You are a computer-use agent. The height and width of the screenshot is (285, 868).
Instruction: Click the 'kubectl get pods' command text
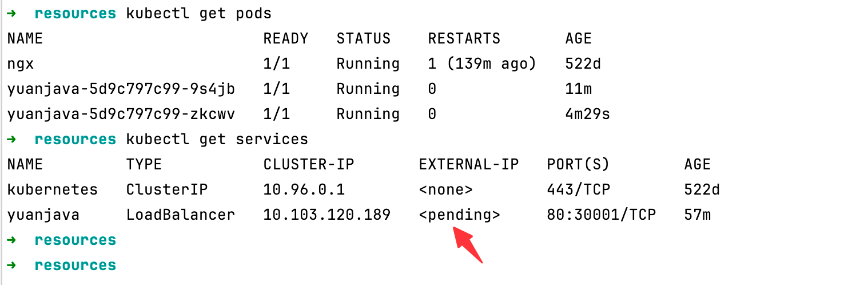[199, 14]
